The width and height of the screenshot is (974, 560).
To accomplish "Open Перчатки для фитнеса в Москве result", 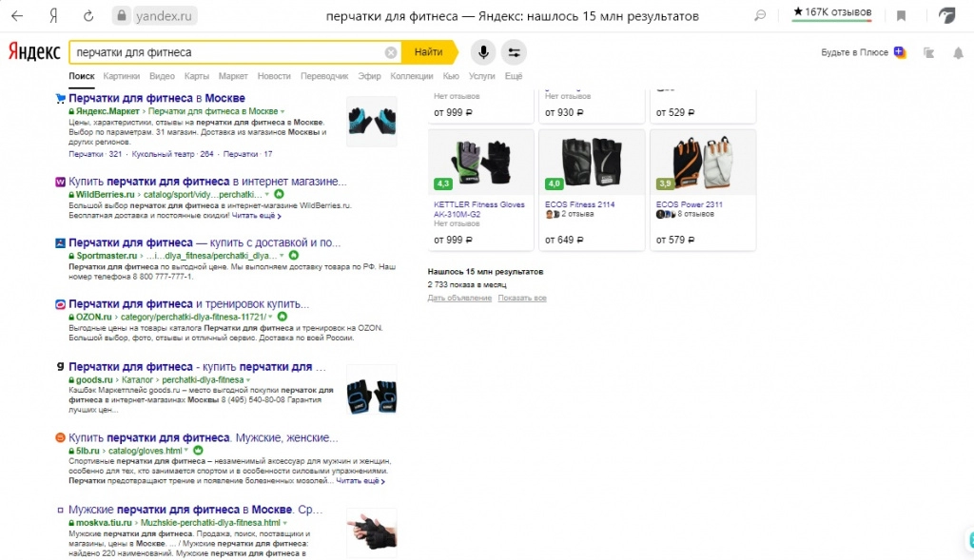I will pos(157,98).
